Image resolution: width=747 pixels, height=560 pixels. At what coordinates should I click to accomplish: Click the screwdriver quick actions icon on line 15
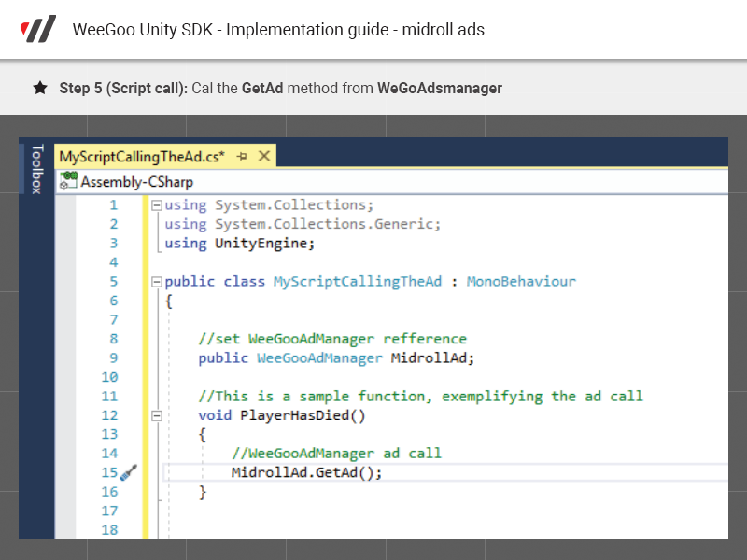click(x=129, y=472)
